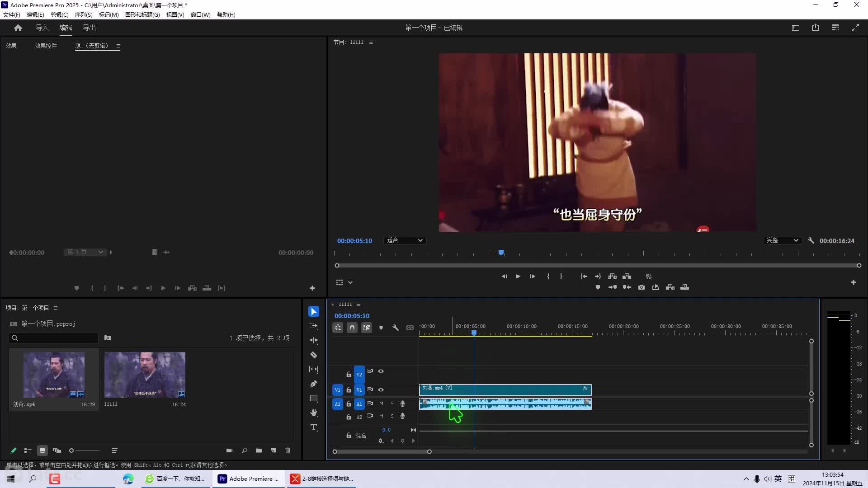Image resolution: width=868 pixels, height=488 pixels.
Task: Open the workspaces icon in header
Action: pos(835,28)
